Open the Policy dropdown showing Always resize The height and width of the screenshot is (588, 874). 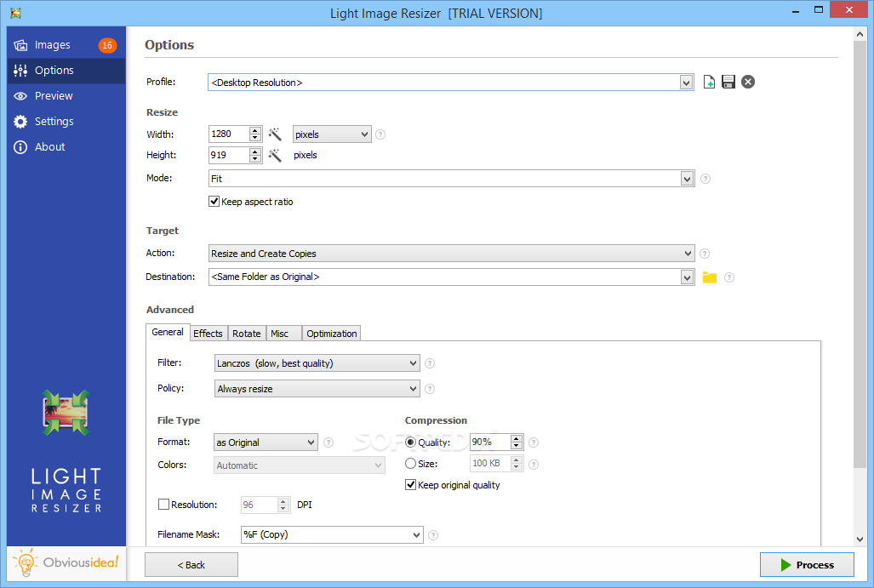point(317,389)
